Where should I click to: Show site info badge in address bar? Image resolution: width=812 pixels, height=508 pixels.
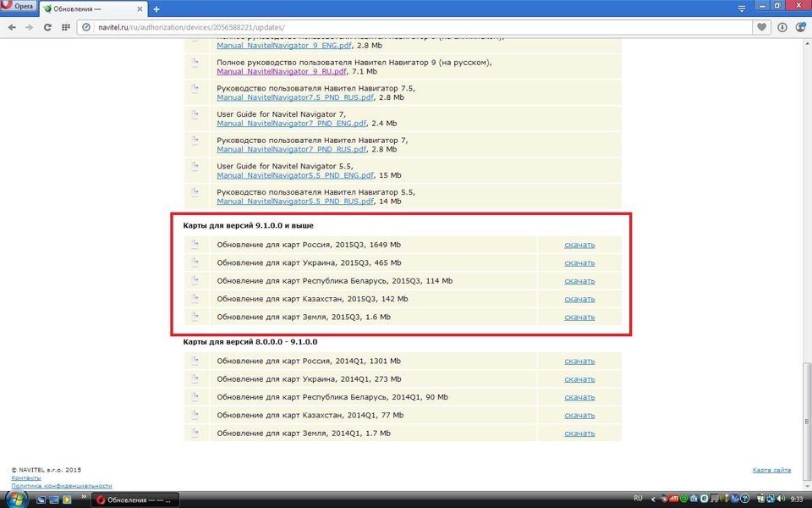pyautogui.click(x=86, y=27)
